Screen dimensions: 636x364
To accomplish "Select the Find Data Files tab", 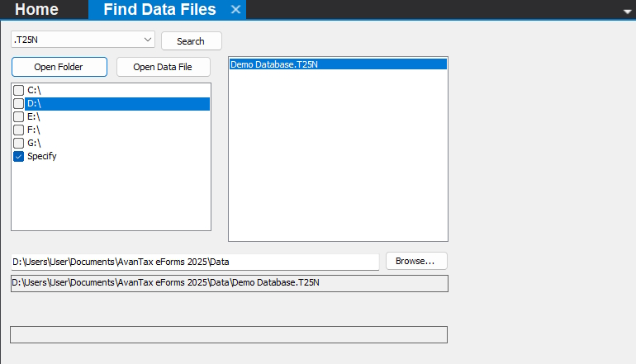I will pyautogui.click(x=159, y=10).
